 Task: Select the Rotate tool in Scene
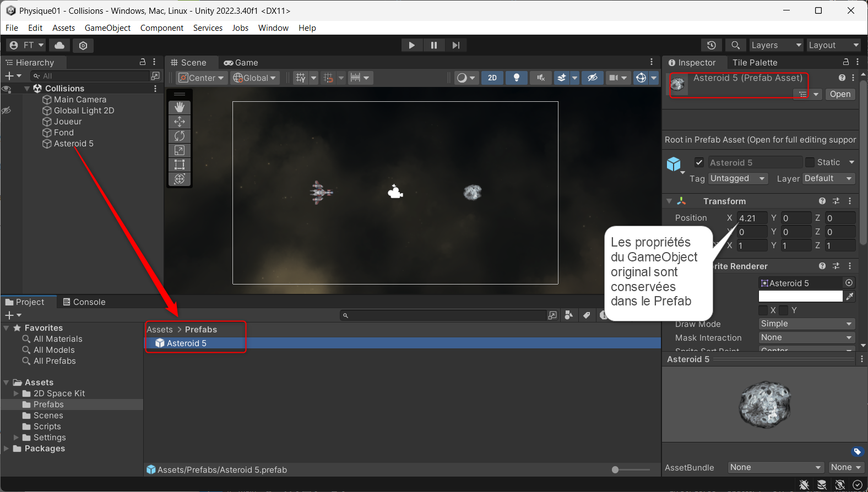click(x=180, y=136)
